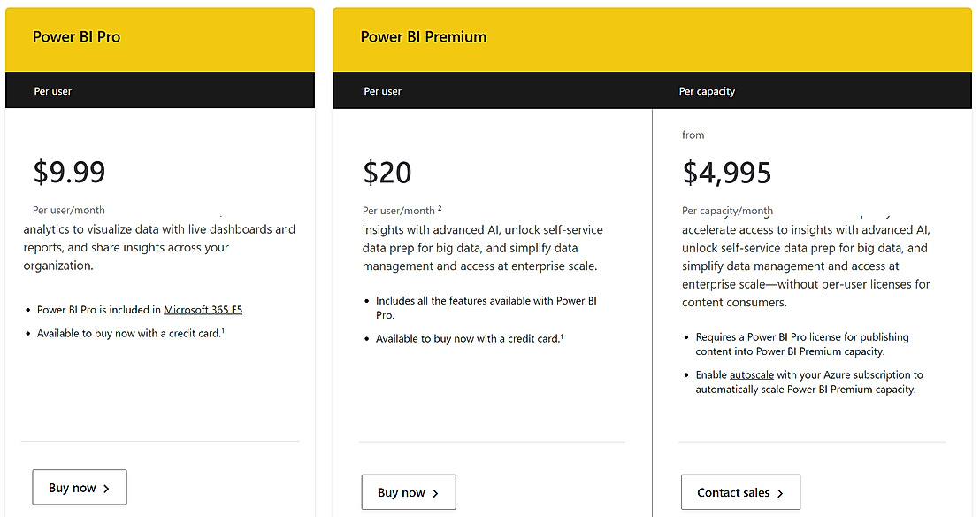The width and height of the screenshot is (980, 517).
Task: Open the autoscale link in the Per capacity column
Action: [x=751, y=374]
